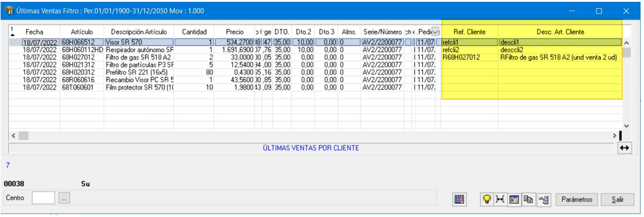Image resolution: width=644 pixels, height=217 pixels.
Task: Sort by the Fecha column header
Action: pyautogui.click(x=34, y=32)
